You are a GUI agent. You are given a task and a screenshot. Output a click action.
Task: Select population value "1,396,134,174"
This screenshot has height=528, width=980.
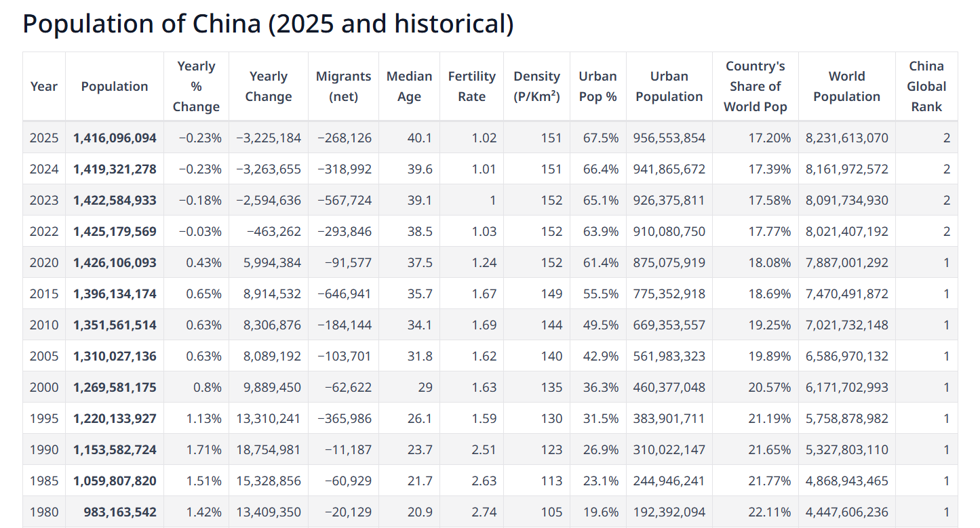point(115,294)
